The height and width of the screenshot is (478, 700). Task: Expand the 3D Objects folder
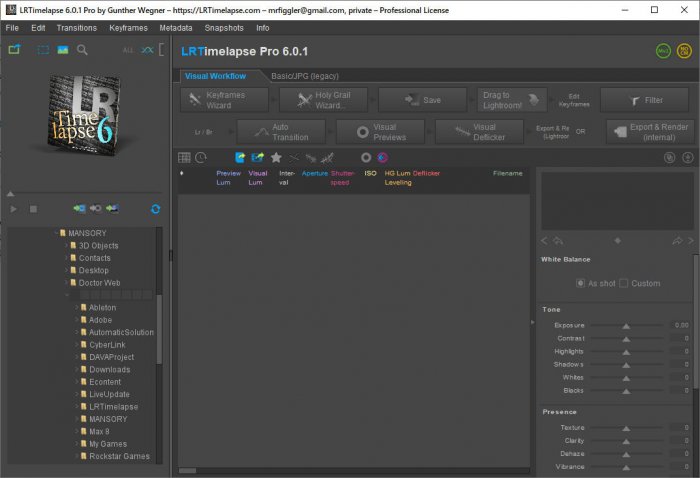(69, 246)
